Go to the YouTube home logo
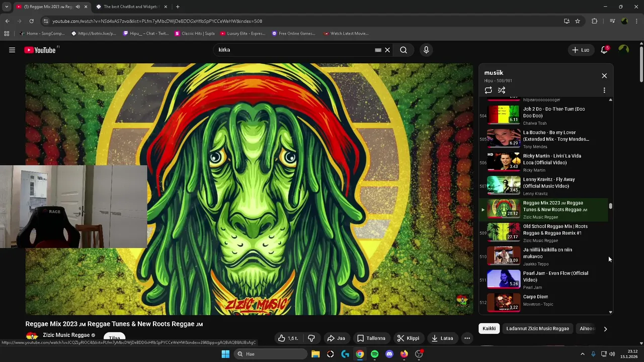This screenshot has width=644, height=362. point(40,50)
